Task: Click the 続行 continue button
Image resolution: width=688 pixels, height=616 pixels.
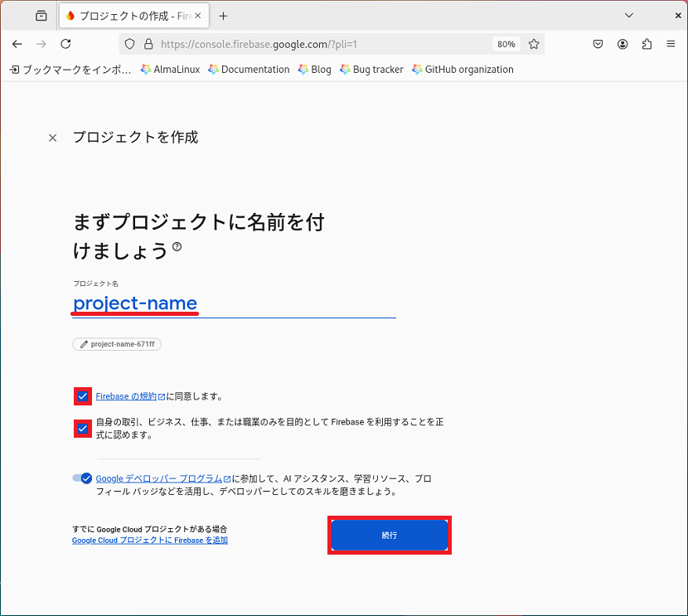Action: tap(390, 535)
